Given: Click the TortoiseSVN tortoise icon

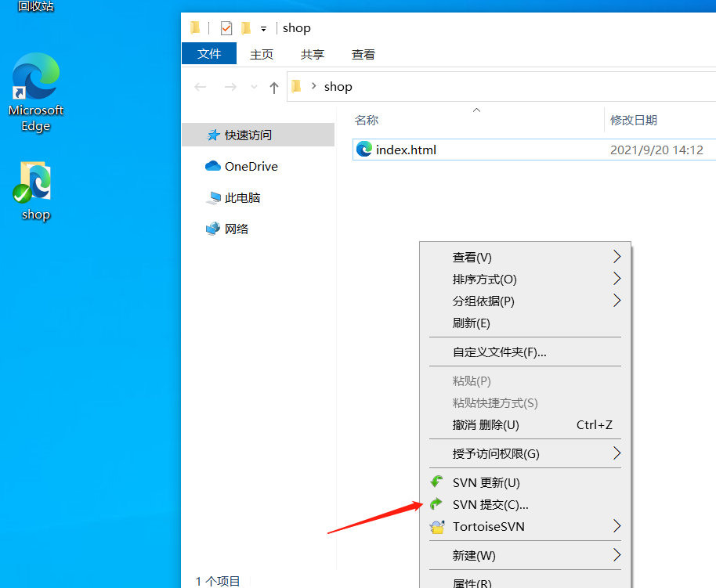Looking at the screenshot, I should [x=437, y=527].
